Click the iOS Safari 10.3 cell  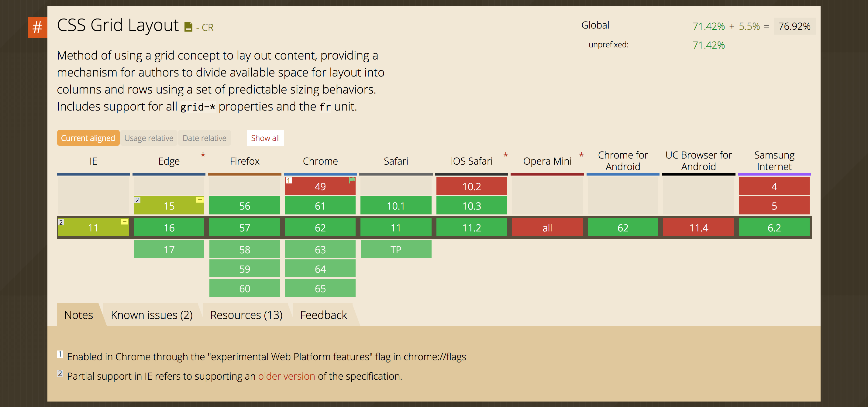coord(471,206)
